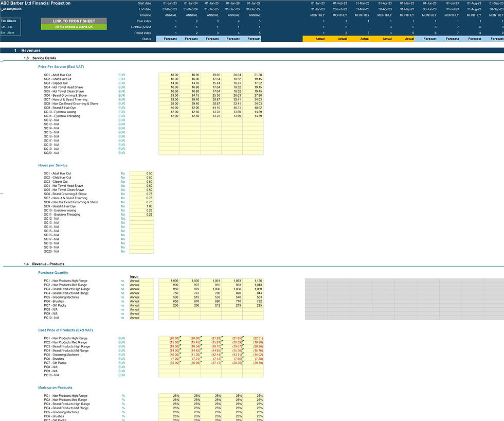
Task: Toggle the 'no' flag for PC6 Brushes
Action: 122,302
